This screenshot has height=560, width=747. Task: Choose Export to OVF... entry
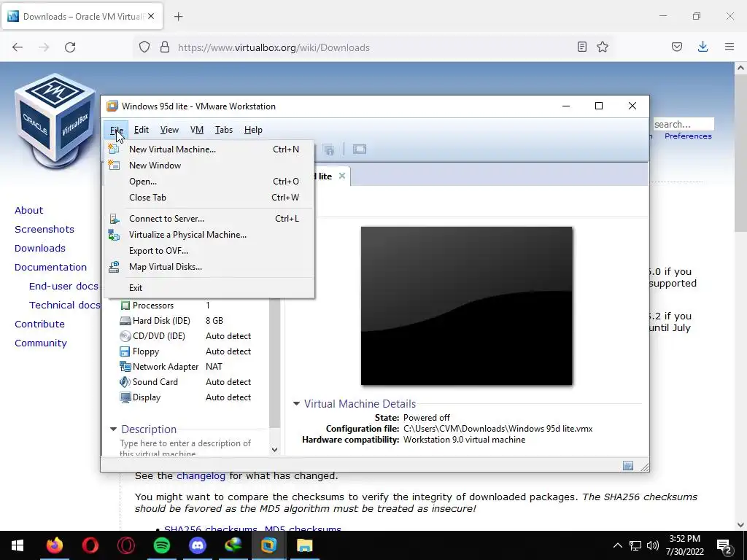tap(209, 251)
